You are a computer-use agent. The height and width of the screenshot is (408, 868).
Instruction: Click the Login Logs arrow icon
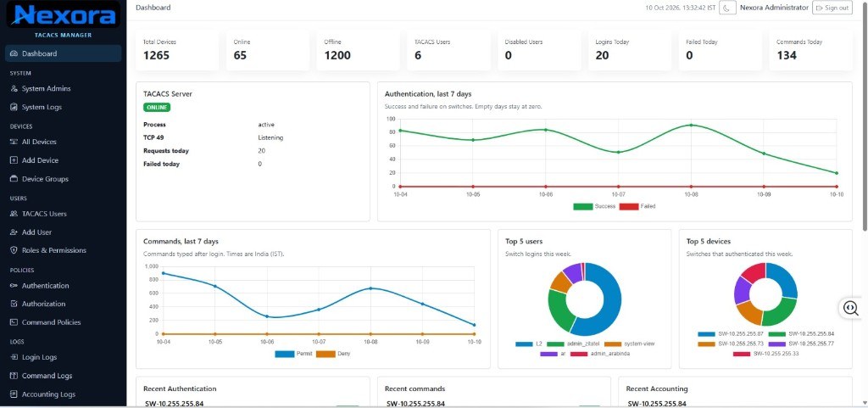[14, 357]
